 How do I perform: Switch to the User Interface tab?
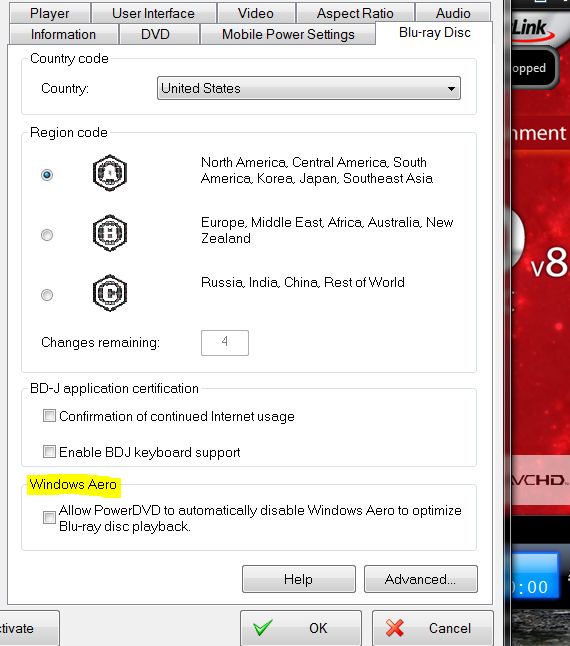click(x=154, y=13)
